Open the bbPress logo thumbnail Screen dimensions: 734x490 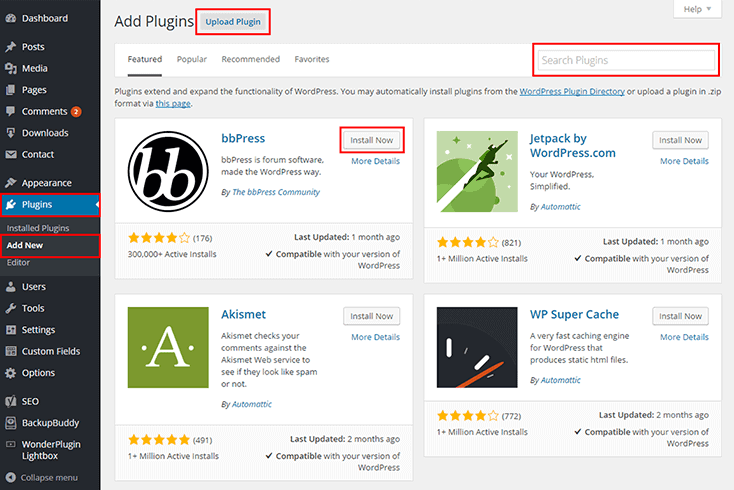[168, 171]
